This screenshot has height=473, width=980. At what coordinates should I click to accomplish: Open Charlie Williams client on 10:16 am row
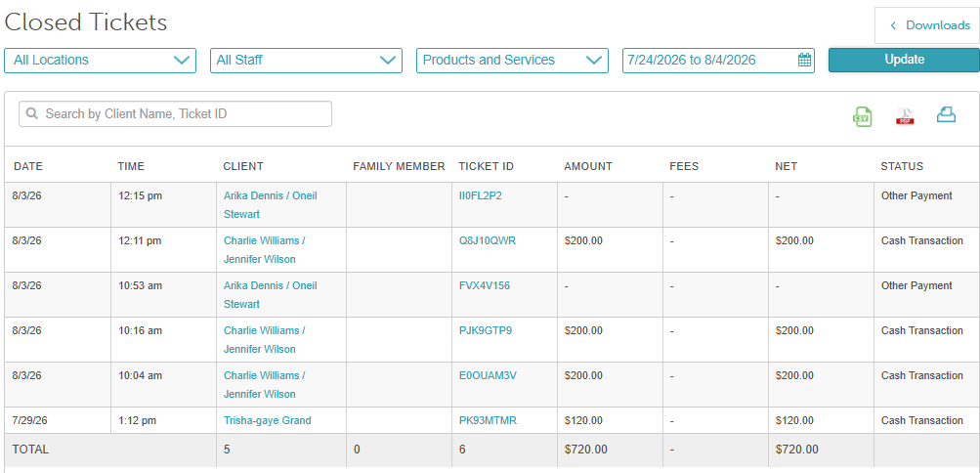265,340
